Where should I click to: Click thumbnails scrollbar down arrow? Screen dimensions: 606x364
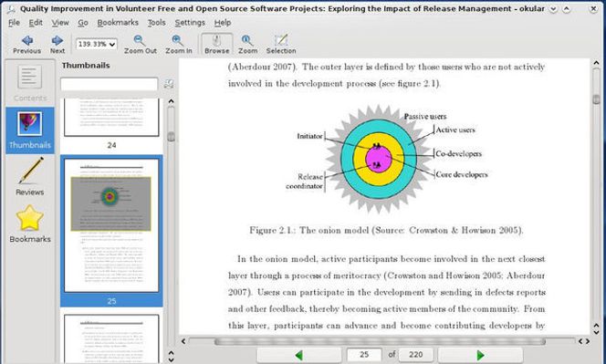coord(171,359)
